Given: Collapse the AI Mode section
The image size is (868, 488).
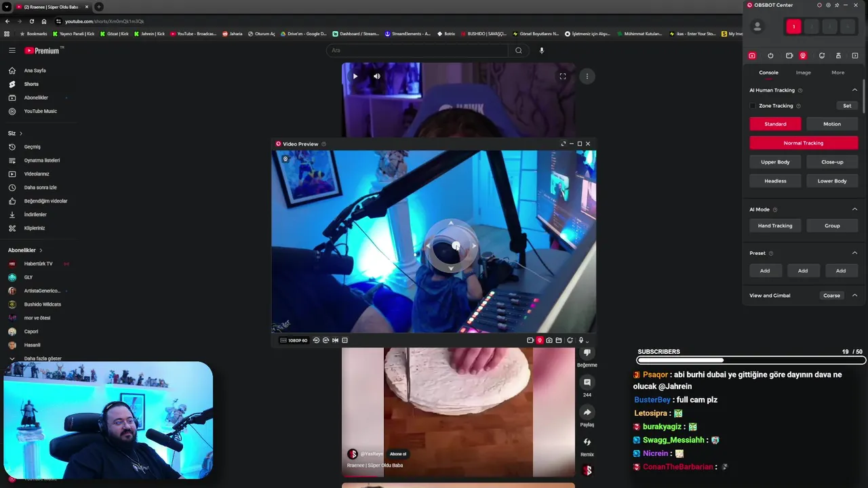Looking at the screenshot, I should pyautogui.click(x=854, y=209).
